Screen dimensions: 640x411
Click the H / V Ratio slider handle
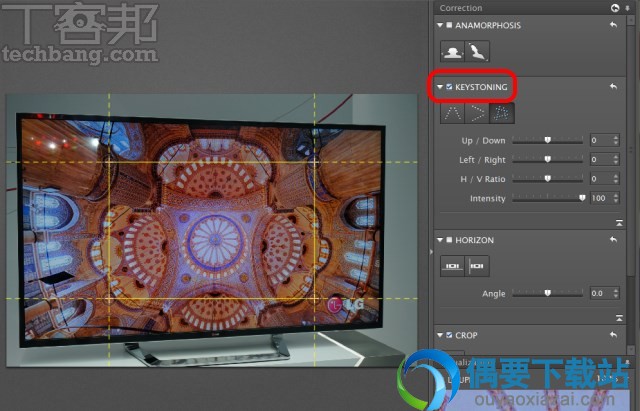click(548, 178)
